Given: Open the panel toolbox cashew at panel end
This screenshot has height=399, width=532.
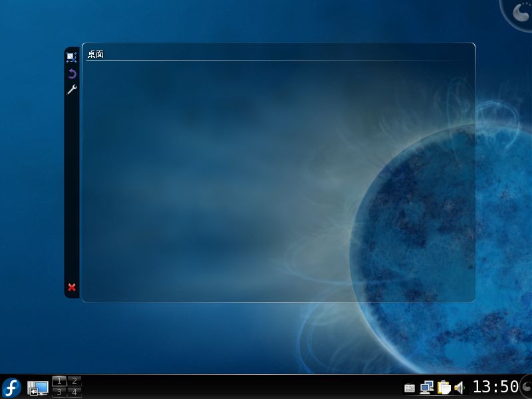Looking at the screenshot, I should tap(527, 387).
